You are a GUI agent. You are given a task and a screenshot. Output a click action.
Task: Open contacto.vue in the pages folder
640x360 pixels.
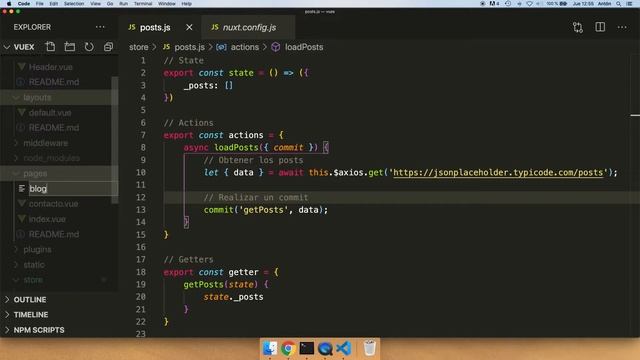click(53, 204)
